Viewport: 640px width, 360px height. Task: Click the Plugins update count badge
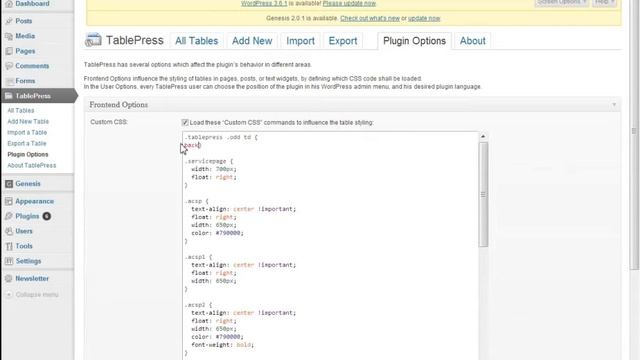[x=47, y=216]
